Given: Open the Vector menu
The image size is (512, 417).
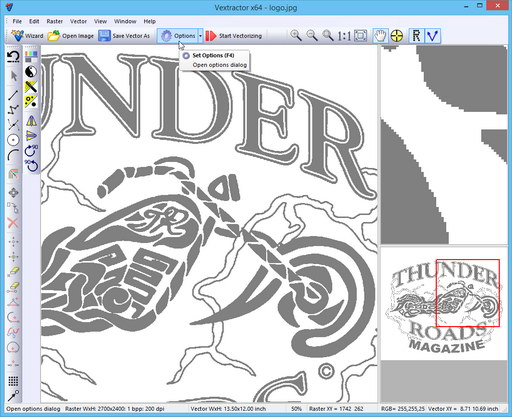Looking at the screenshot, I should click(x=78, y=21).
